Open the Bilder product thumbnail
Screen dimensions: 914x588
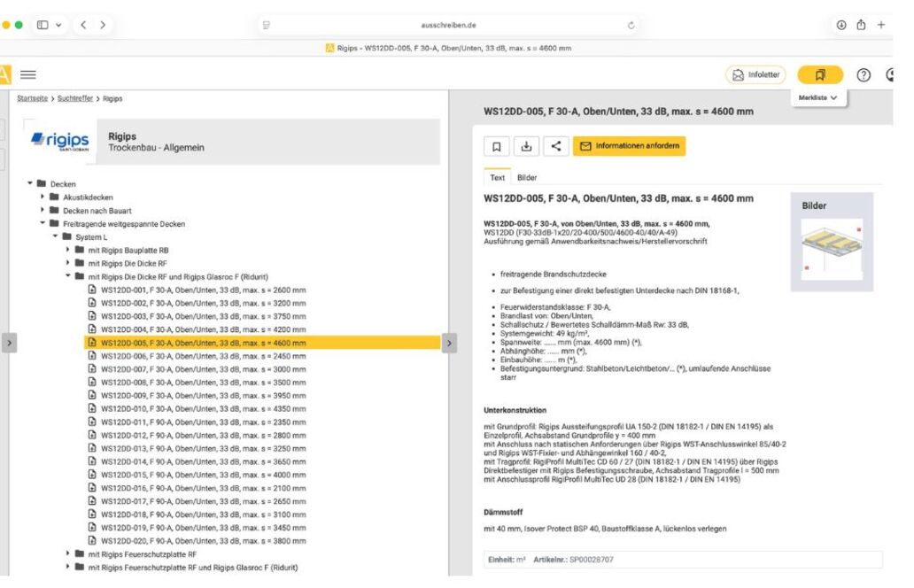coord(832,249)
